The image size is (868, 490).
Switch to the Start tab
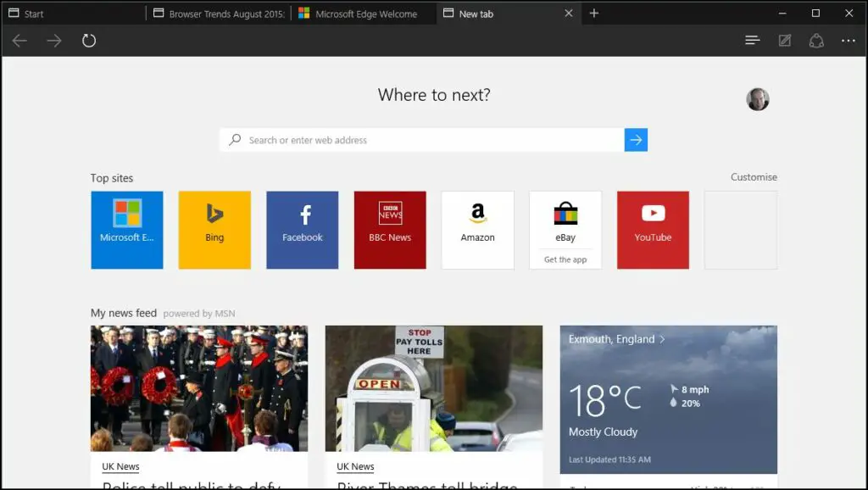click(74, 14)
